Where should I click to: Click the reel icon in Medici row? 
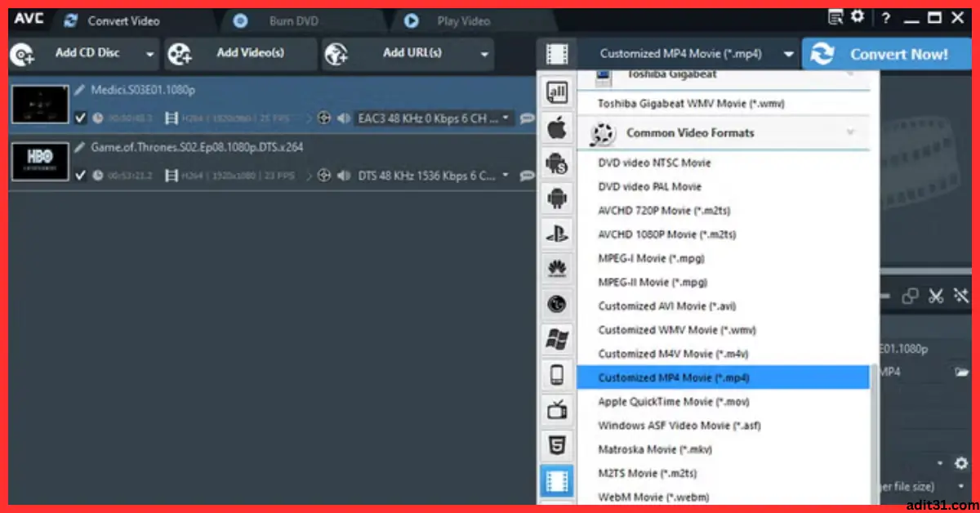click(324, 118)
